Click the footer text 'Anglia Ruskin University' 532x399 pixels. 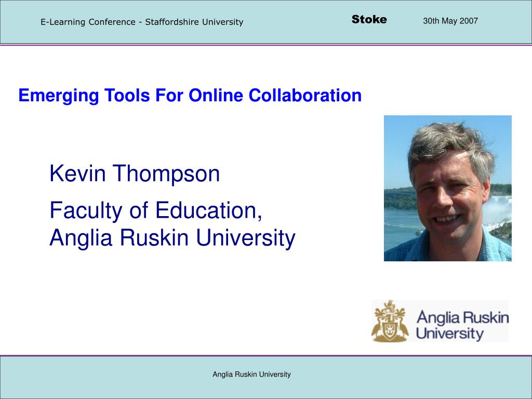pyautogui.click(x=252, y=374)
